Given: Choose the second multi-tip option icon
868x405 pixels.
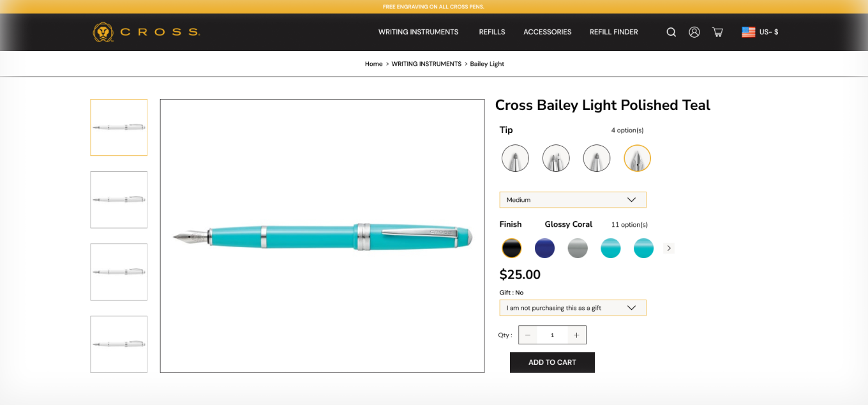Looking at the screenshot, I should click(556, 158).
